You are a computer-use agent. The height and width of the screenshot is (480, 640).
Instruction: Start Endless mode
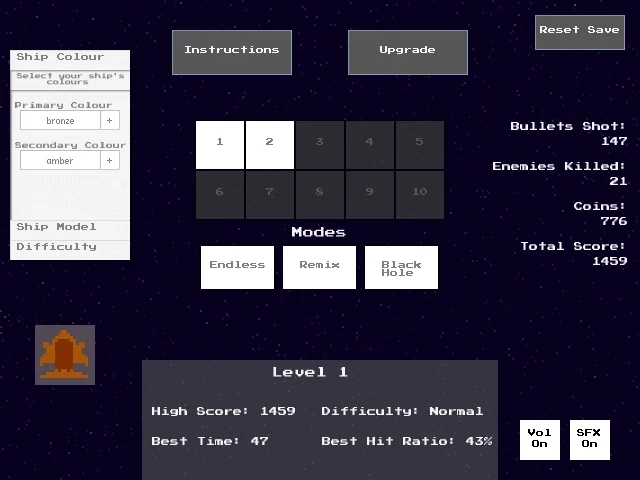click(237, 267)
